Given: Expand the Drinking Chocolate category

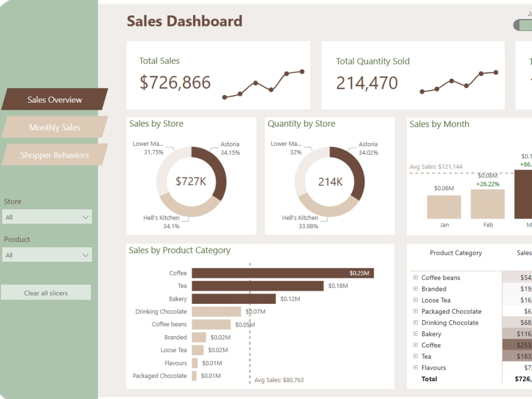Looking at the screenshot, I should (x=415, y=322).
